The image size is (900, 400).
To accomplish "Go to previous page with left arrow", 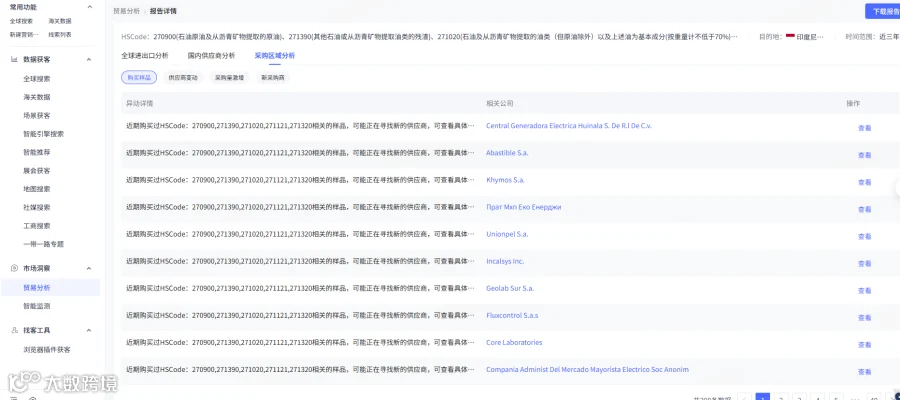I will click(744, 398).
